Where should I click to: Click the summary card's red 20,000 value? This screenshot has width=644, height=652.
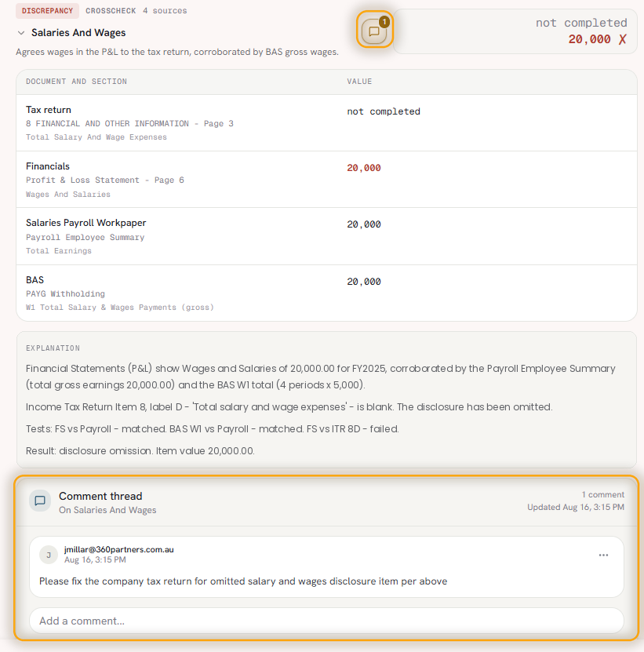point(590,39)
